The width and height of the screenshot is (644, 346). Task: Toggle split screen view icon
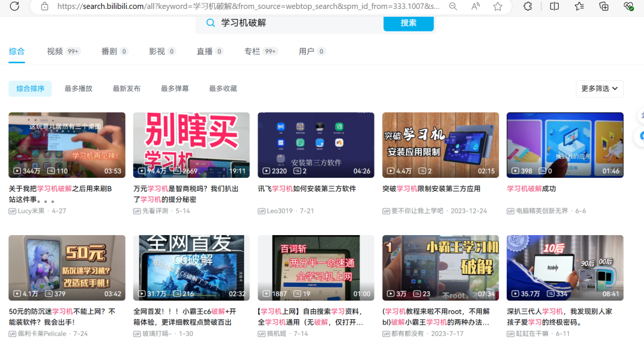[x=554, y=6]
